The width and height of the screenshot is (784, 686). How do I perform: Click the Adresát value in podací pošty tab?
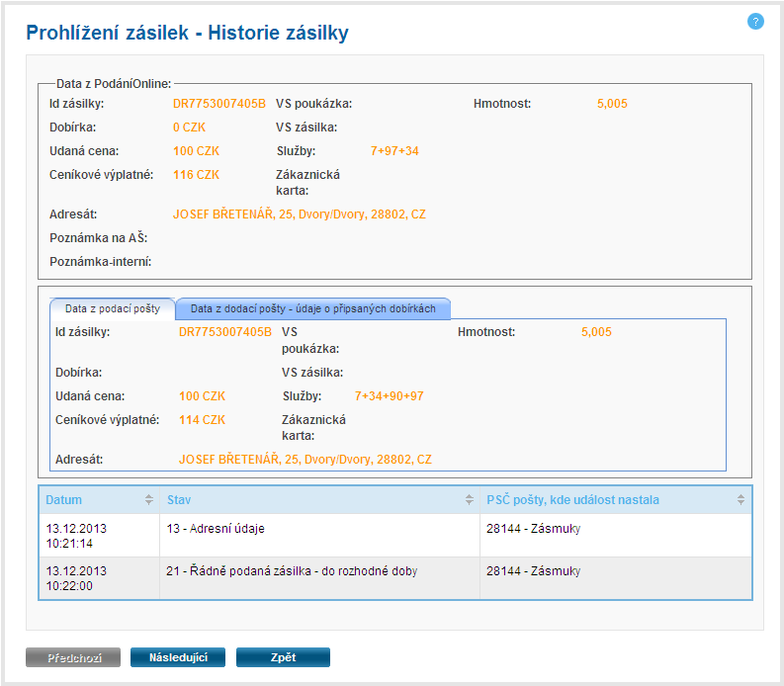point(305,460)
